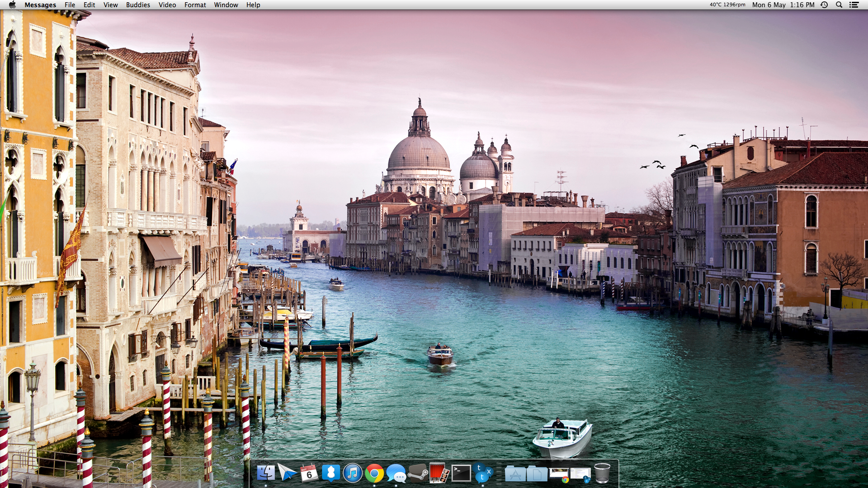This screenshot has height=488, width=868.
Task: Open the Video menu
Action: 167,5
